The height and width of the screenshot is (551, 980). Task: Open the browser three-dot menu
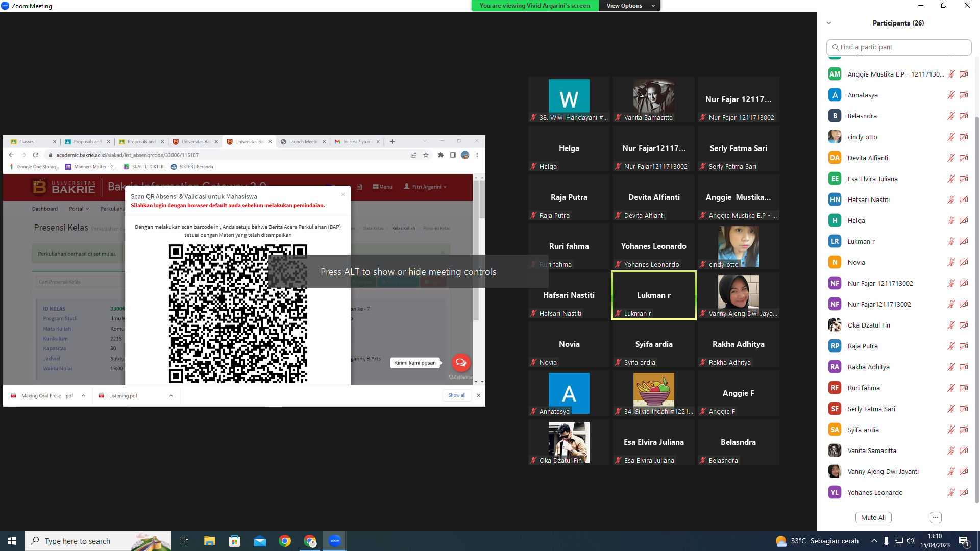[477, 155]
